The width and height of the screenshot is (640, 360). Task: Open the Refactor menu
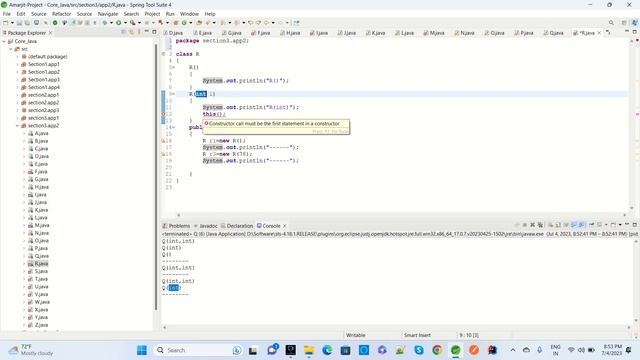click(62, 14)
